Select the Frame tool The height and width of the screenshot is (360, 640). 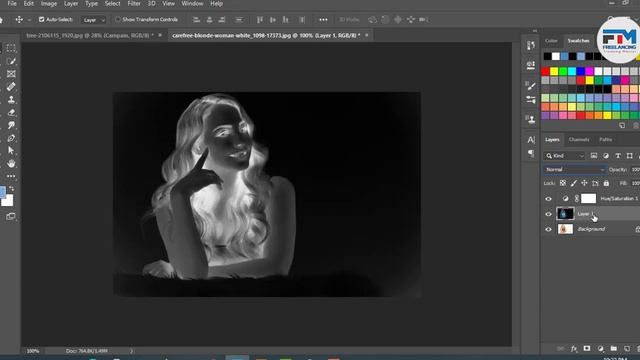coord(11,74)
